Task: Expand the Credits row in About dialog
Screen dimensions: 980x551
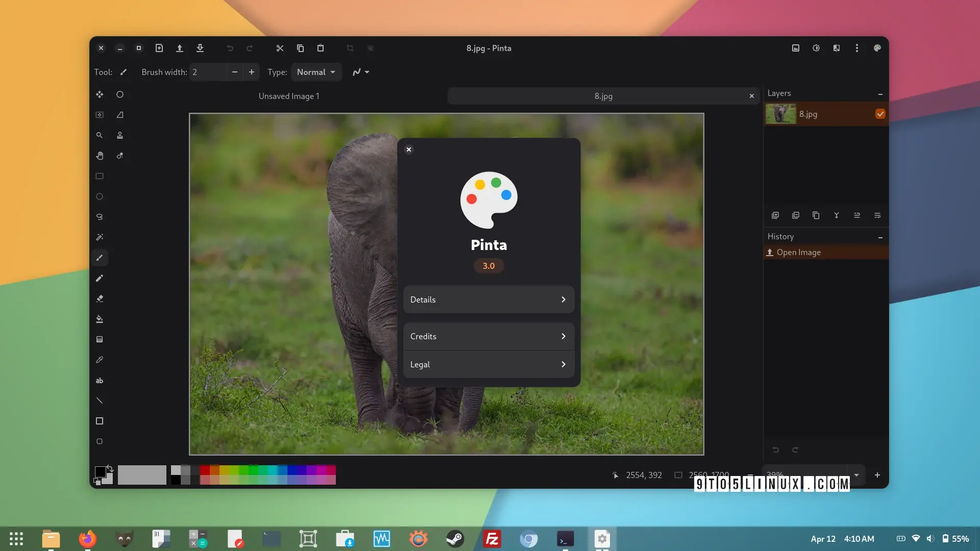Action: (488, 336)
